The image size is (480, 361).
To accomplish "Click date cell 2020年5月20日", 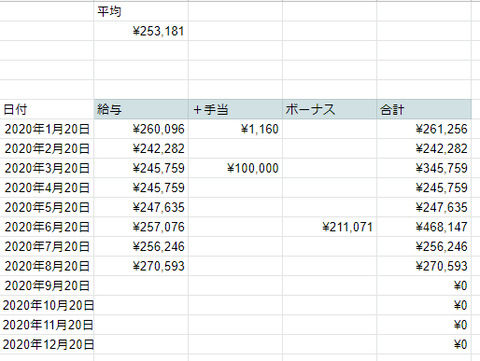I will pos(47,207).
